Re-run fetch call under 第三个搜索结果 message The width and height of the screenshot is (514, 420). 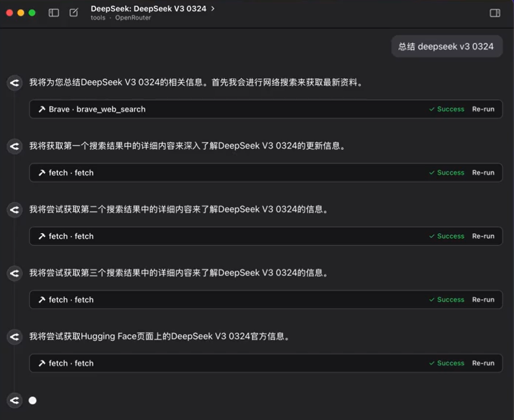(483, 300)
